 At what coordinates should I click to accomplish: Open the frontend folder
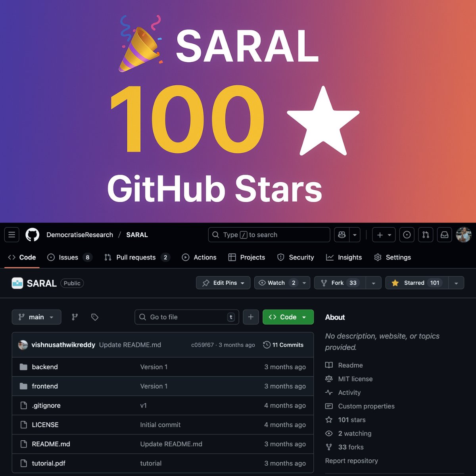pyautogui.click(x=45, y=386)
